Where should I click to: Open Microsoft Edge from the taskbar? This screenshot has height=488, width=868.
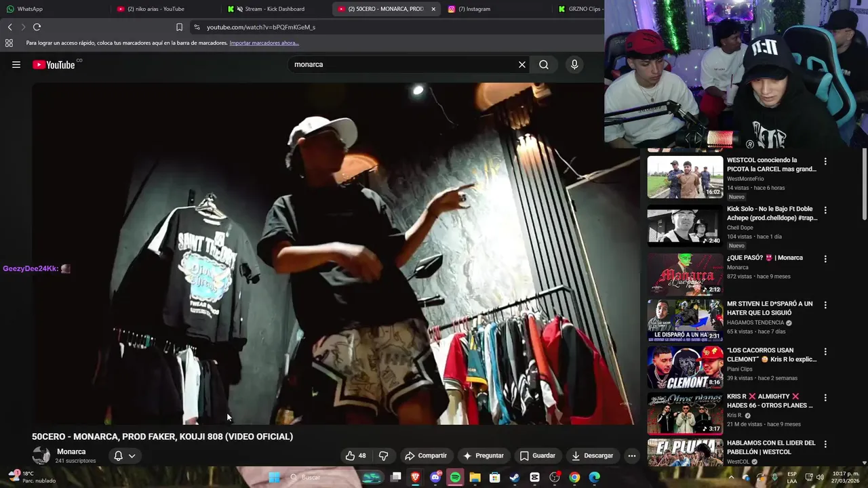pyautogui.click(x=594, y=477)
